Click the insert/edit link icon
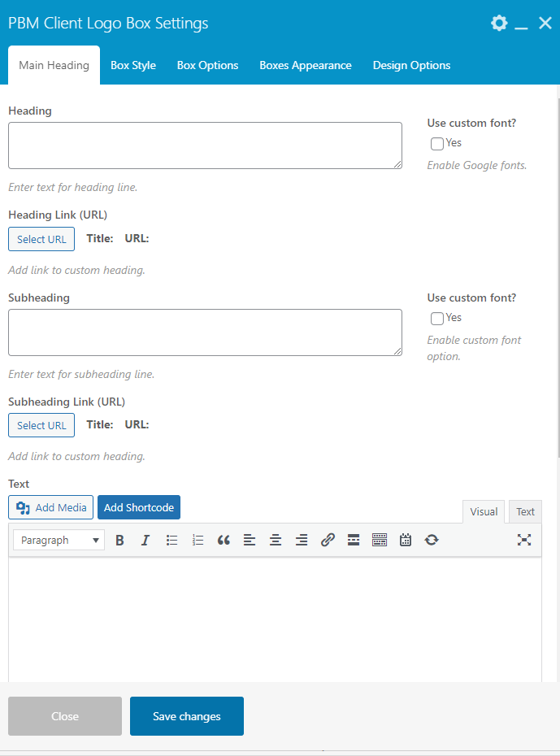 point(328,540)
